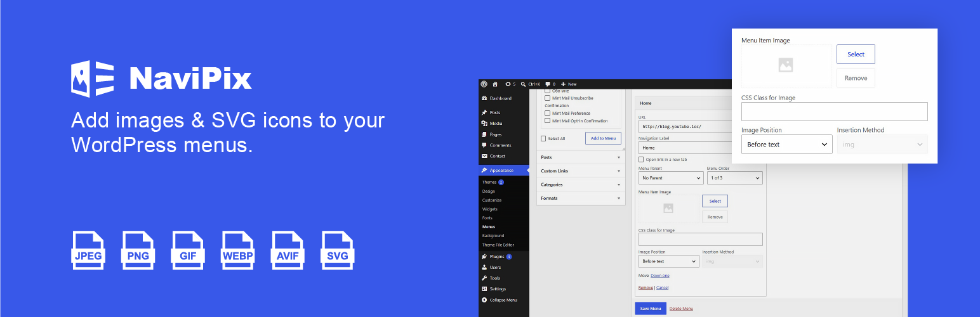Viewport: 980px width, 317px height.
Task: Open Background under Appearance
Action: pos(493,236)
